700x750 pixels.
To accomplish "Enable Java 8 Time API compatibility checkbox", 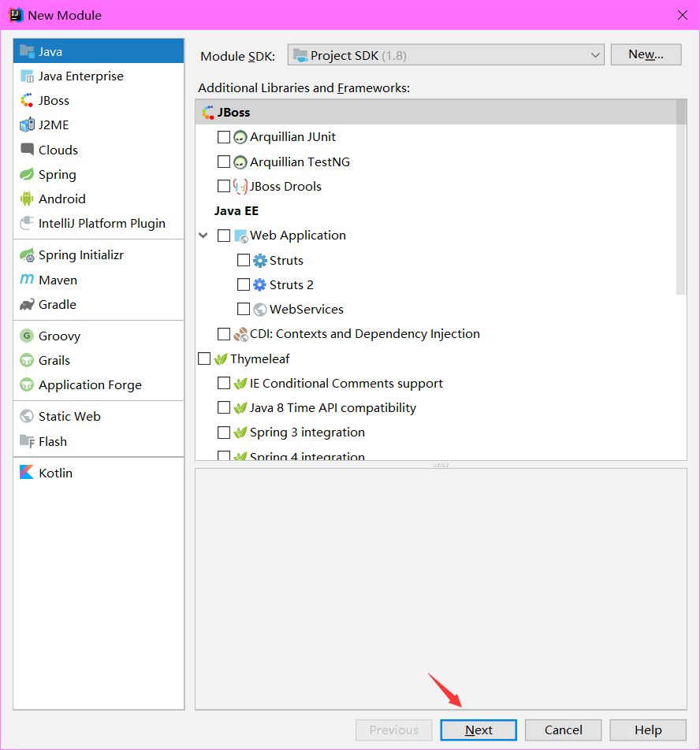I will (x=223, y=407).
